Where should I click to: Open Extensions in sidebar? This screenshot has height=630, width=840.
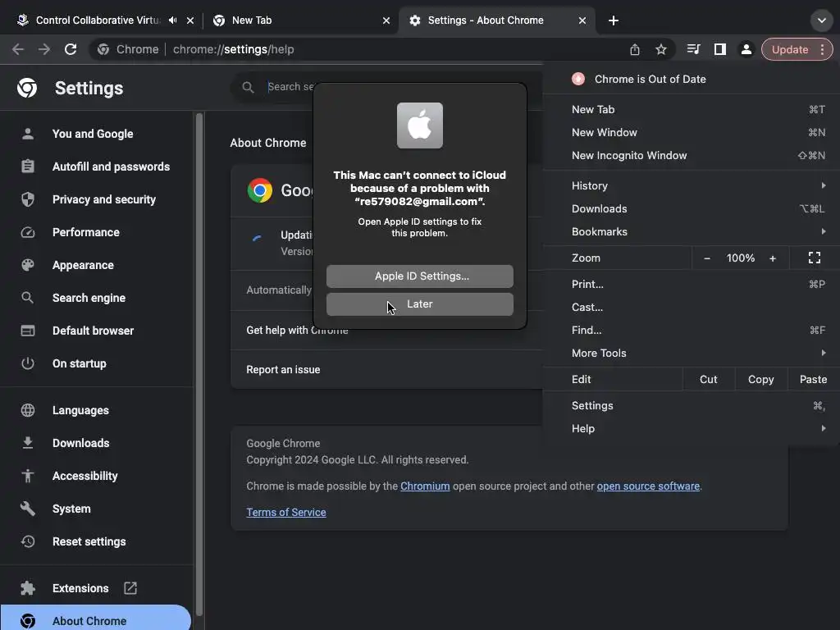click(x=80, y=588)
